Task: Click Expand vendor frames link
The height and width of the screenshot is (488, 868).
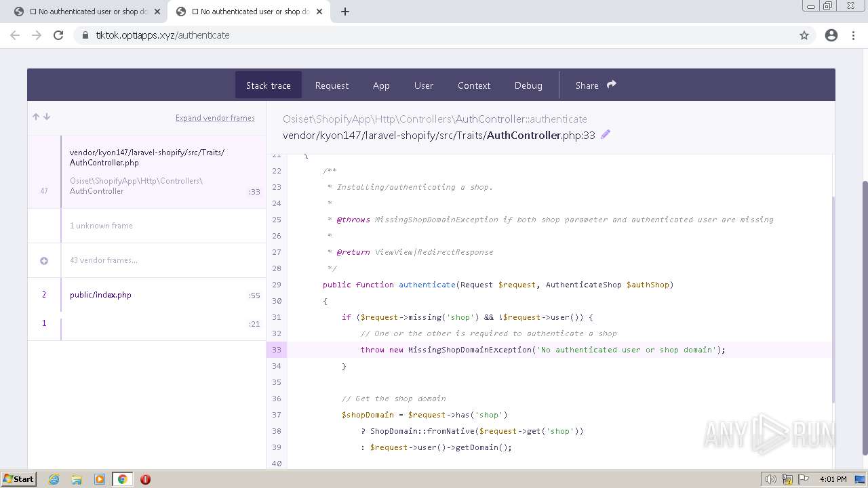Action: [x=215, y=118]
